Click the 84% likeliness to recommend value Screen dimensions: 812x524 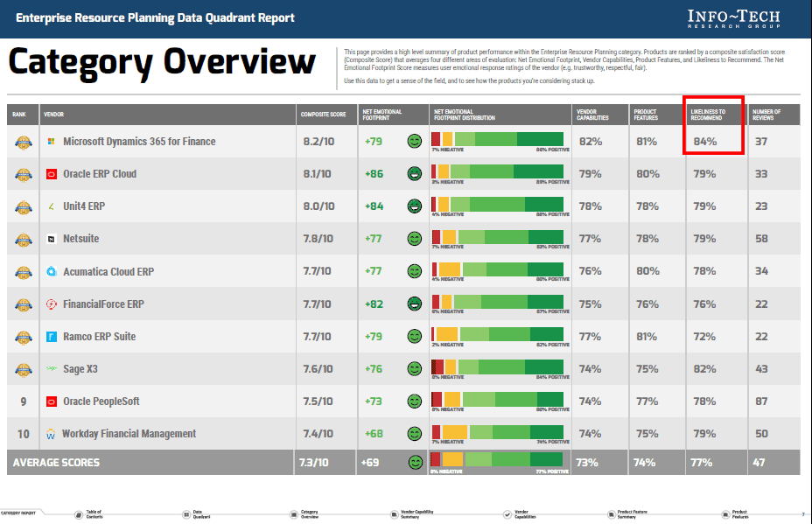point(704,142)
